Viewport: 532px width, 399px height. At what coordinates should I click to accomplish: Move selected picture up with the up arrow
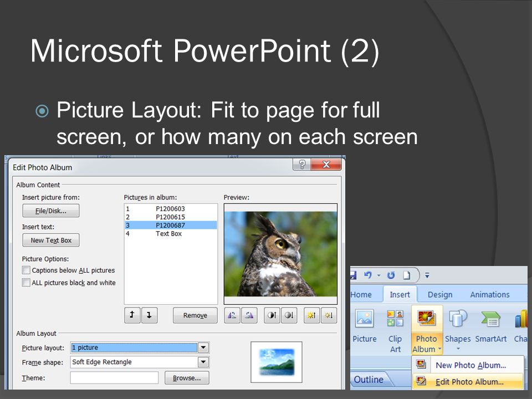pos(132,315)
